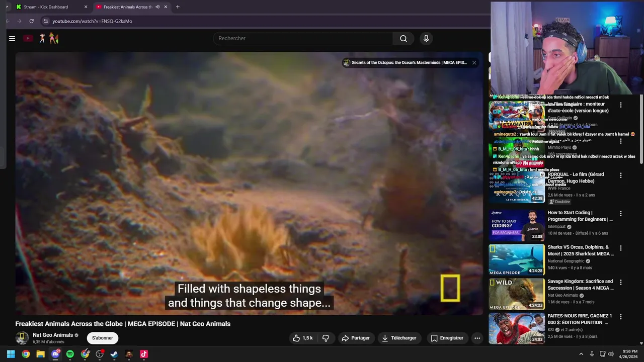Open a new browser tab
The height and width of the screenshot is (362, 644).
(178, 7)
